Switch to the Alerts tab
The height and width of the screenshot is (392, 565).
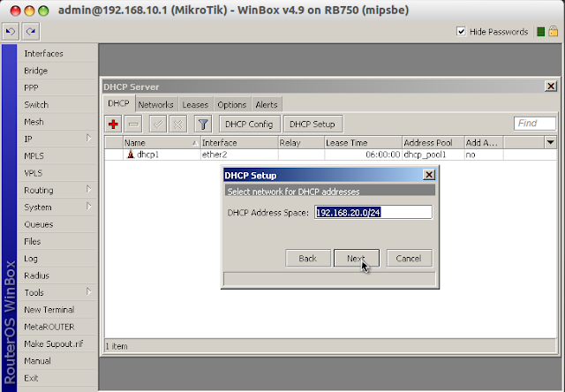coord(267,104)
